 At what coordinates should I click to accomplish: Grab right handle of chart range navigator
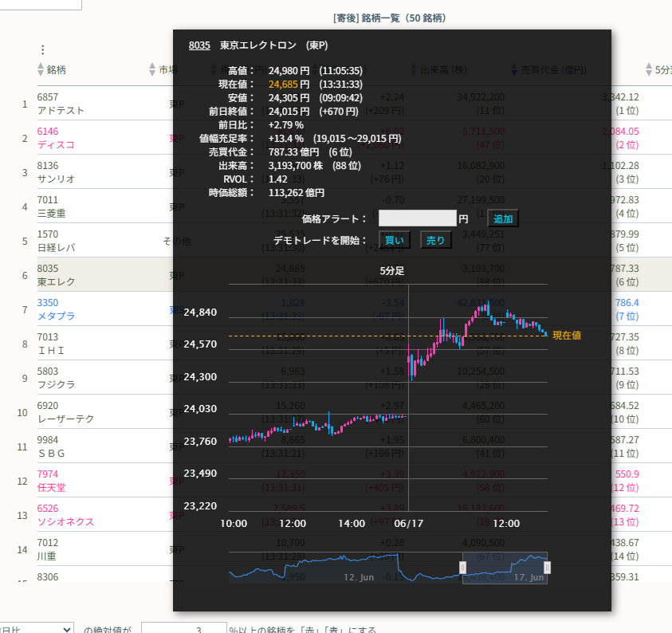(547, 567)
